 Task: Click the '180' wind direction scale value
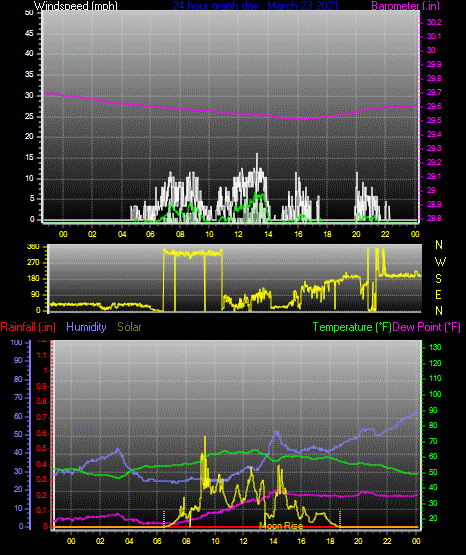click(x=34, y=279)
